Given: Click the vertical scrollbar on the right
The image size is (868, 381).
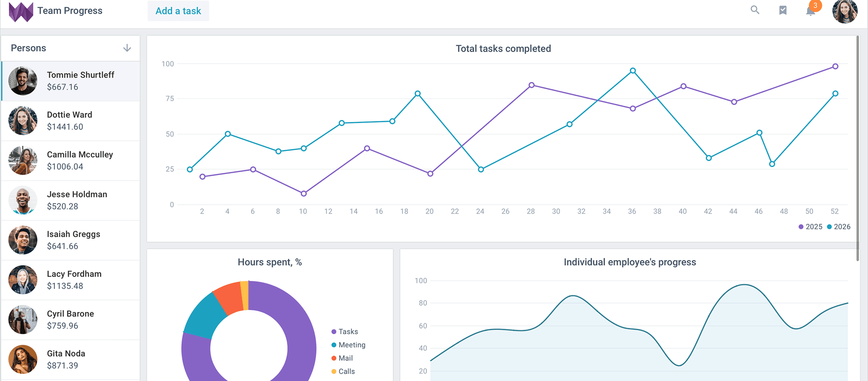Looking at the screenshot, I should [x=858, y=148].
